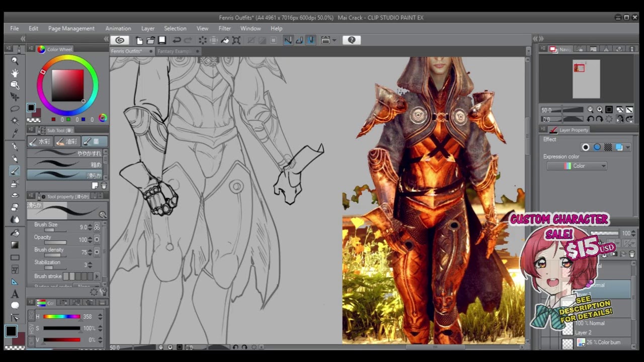644x362 pixels.
Task: Select the Pen tool in toolbox
Action: pos(15,147)
